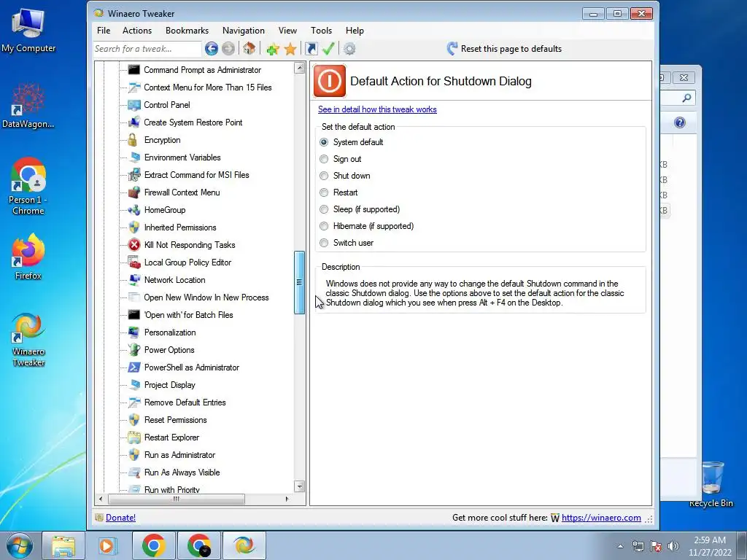The image size is (747, 560).
Task: Select the Firewall Context Menu icon
Action: (134, 192)
